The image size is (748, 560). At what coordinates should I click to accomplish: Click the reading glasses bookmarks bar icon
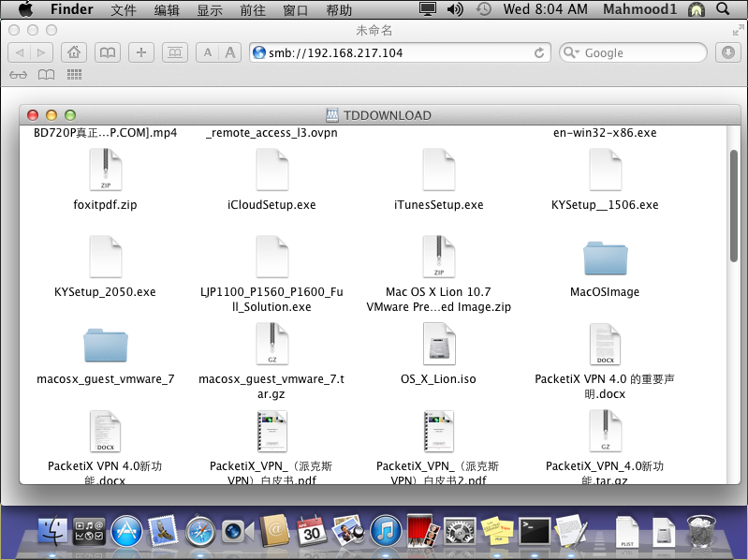[18, 75]
